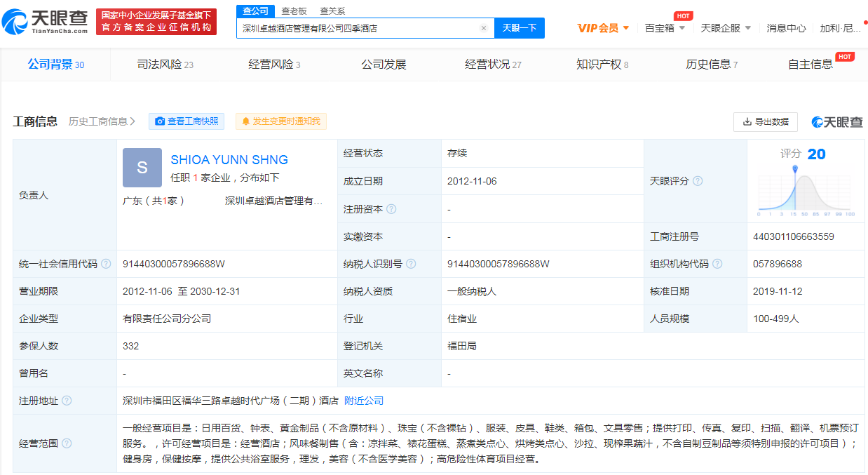Click 工商注册号 value 440301106663559
Viewport: 868px width, 475px height.
(794, 236)
